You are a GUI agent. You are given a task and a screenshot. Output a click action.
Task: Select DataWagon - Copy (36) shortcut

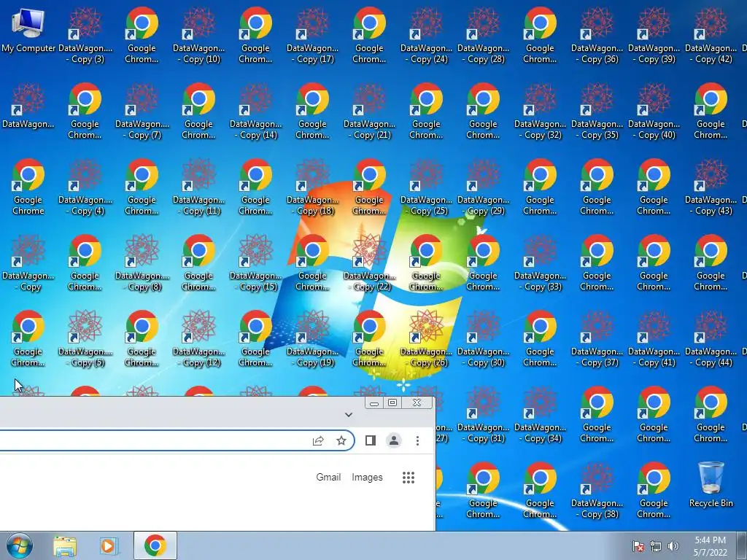pos(597,36)
